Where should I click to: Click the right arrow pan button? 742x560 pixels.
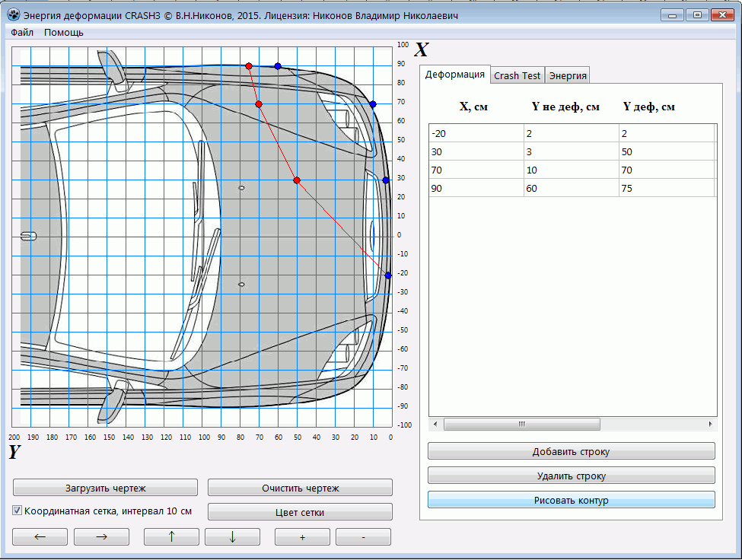point(101,537)
